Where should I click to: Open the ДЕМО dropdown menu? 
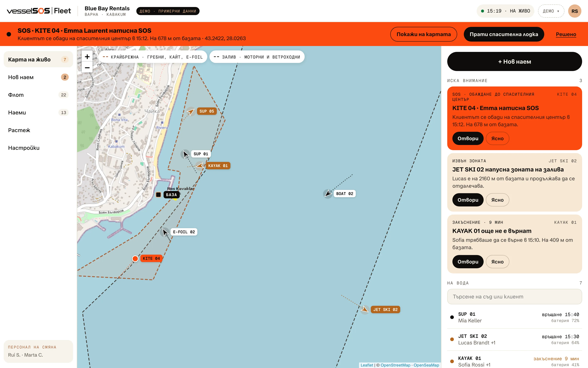click(x=551, y=11)
